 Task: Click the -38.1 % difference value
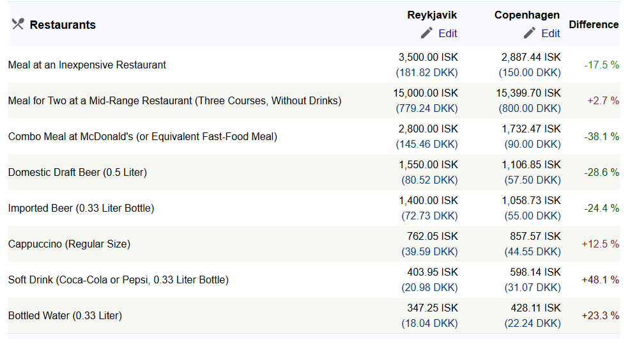[x=602, y=137]
